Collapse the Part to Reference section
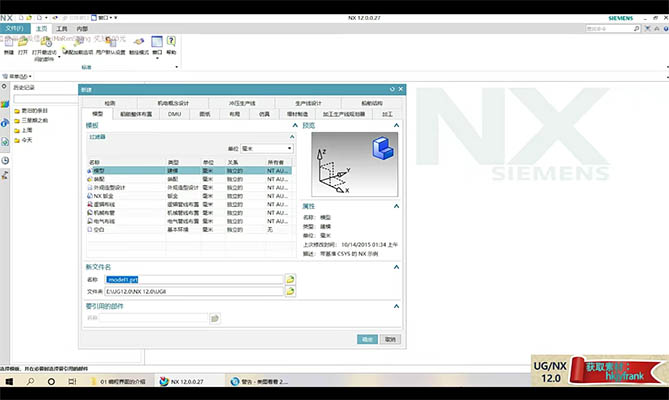Screen dimensions: 669x400 [396, 306]
